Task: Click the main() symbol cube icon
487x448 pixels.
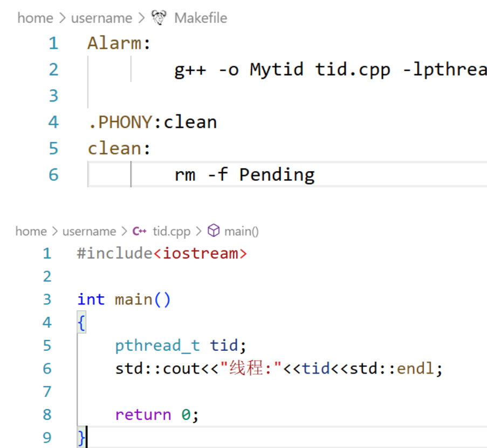Action: click(214, 231)
